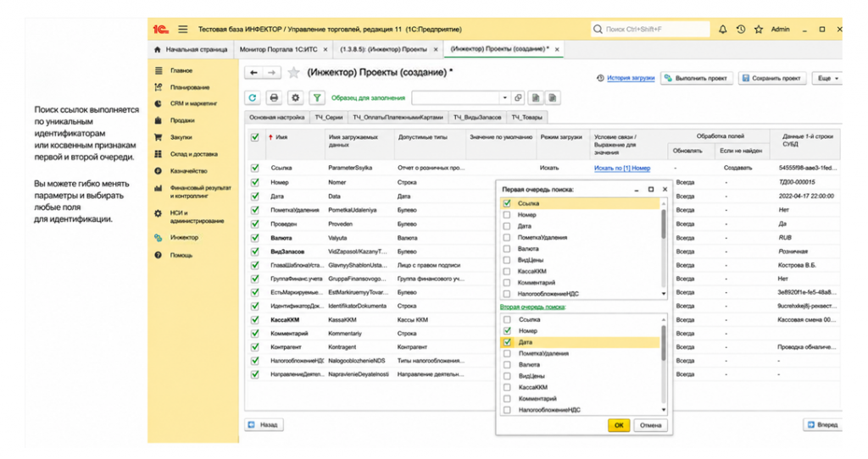
Task: Open the hamburger main menu icon
Action: point(183,30)
